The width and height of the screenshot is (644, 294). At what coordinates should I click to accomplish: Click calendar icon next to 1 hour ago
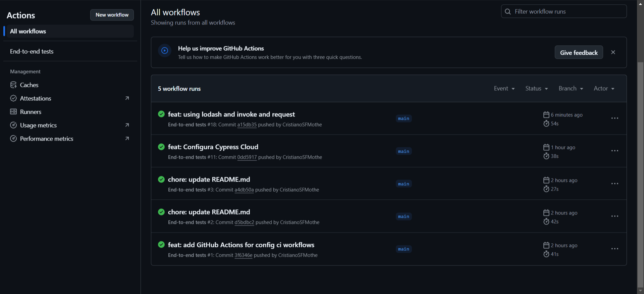tap(546, 147)
